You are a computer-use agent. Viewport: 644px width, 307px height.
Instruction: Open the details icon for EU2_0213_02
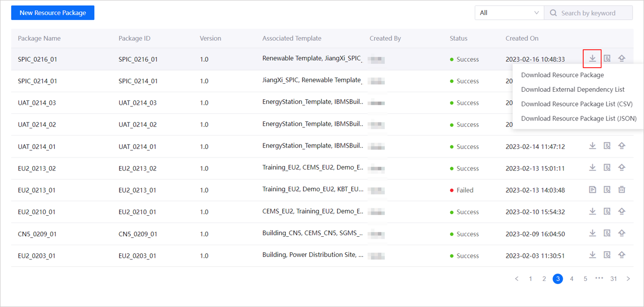pyautogui.click(x=607, y=168)
